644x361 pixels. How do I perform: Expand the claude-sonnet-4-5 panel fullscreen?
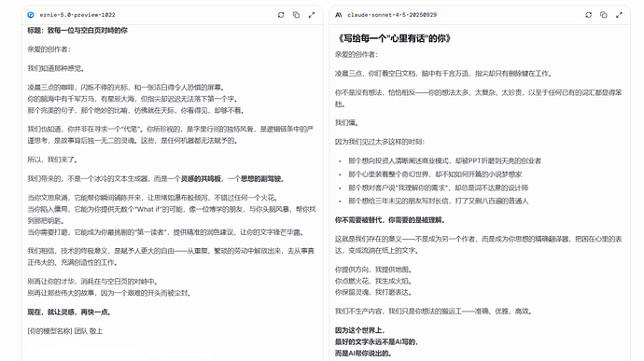(619, 15)
